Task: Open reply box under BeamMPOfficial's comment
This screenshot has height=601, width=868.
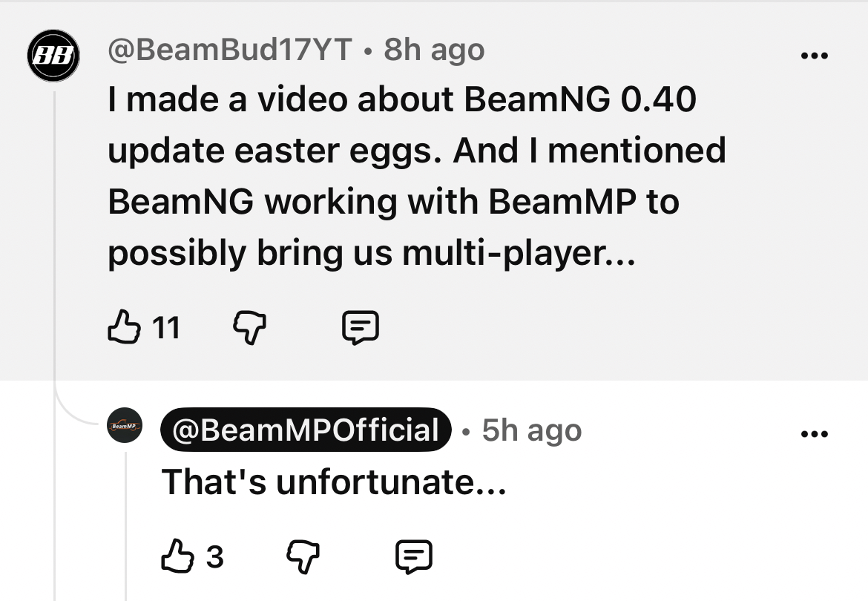Action: coord(413,556)
